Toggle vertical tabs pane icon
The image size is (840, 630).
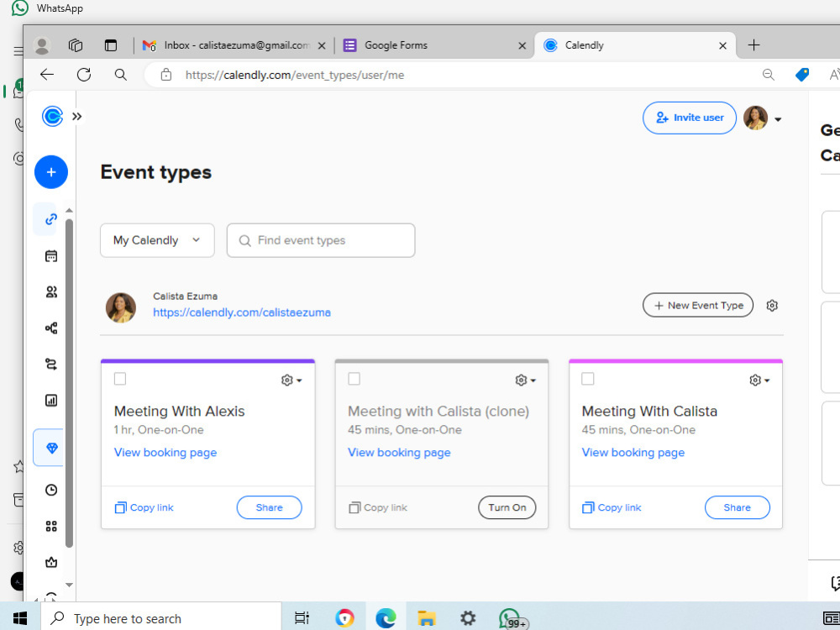click(x=111, y=45)
